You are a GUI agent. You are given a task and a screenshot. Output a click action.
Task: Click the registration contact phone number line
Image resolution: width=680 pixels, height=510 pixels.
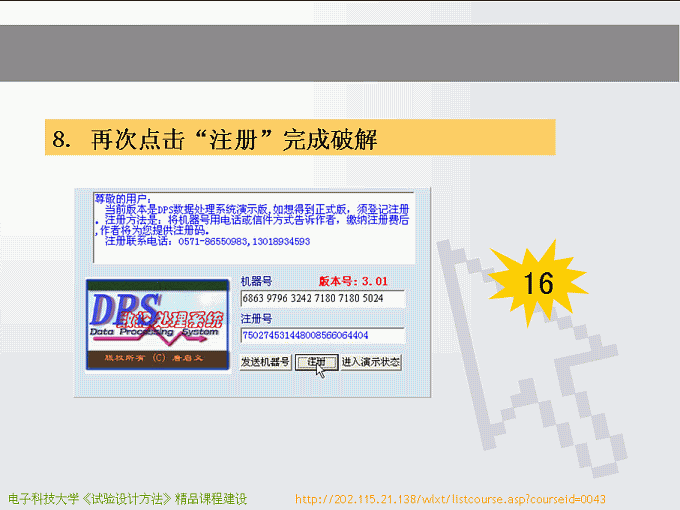click(x=208, y=241)
